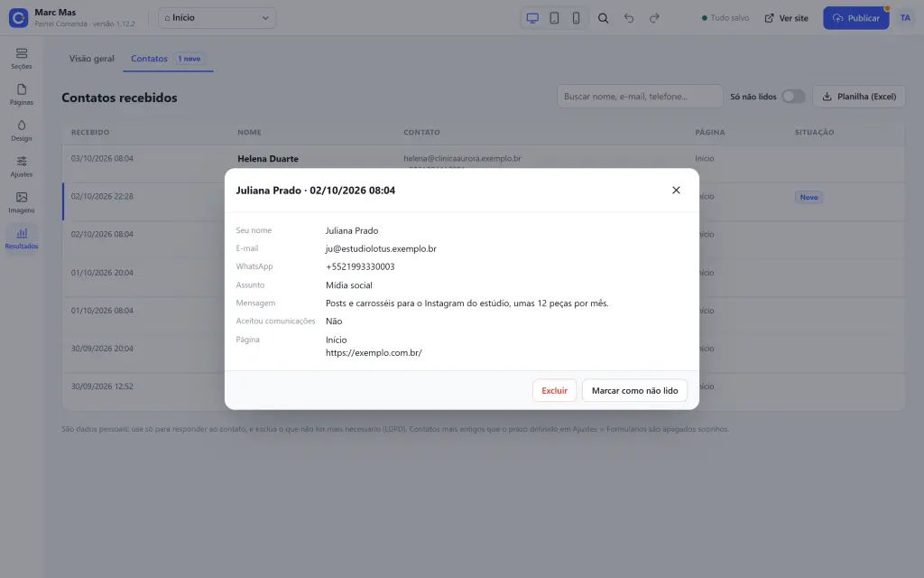Click the message text about Instagram posts
The height and width of the screenshot is (578, 924).
click(x=467, y=303)
